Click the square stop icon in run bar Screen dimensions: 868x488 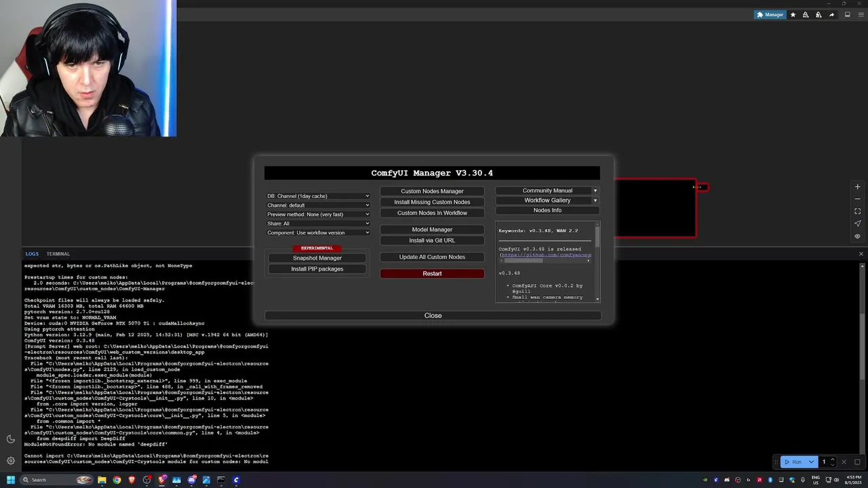858,462
